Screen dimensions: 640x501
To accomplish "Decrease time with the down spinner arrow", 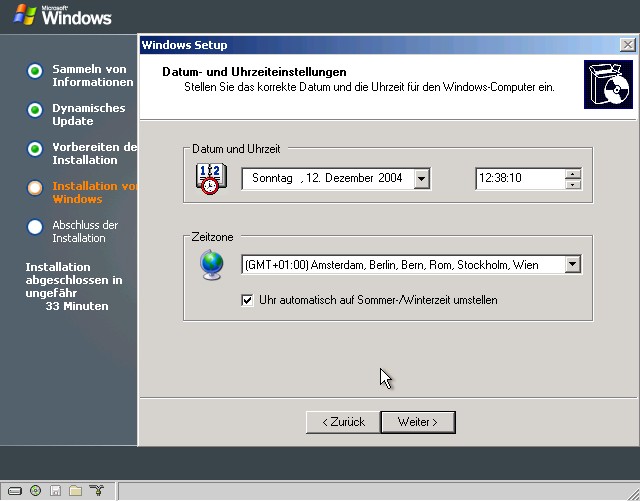I will [573, 184].
